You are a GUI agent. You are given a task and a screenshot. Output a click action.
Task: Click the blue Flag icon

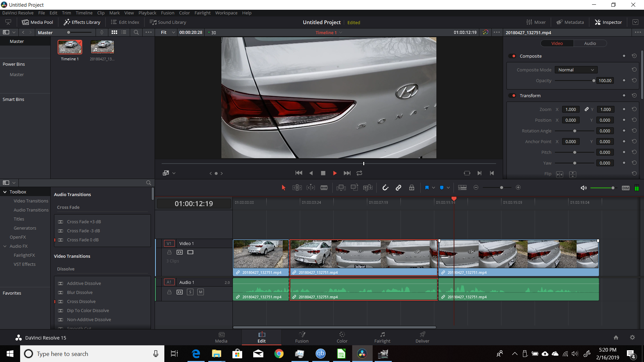click(x=427, y=188)
